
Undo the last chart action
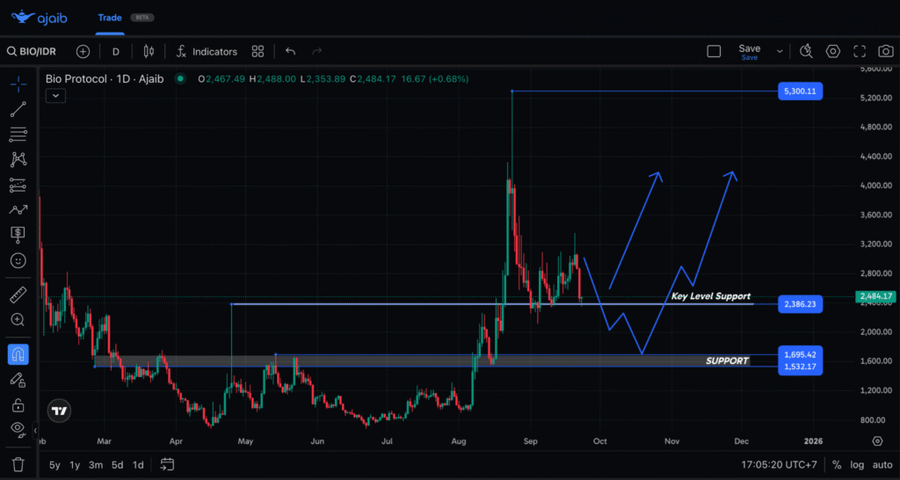click(290, 52)
